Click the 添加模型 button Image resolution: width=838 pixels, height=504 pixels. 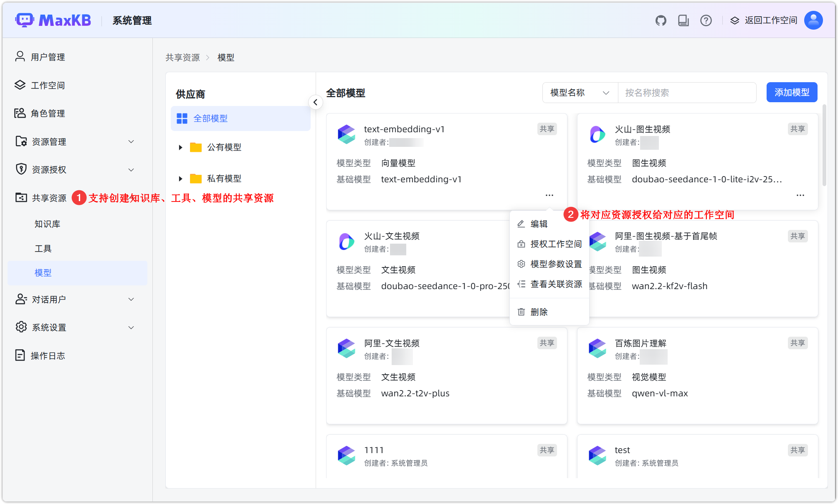point(791,92)
